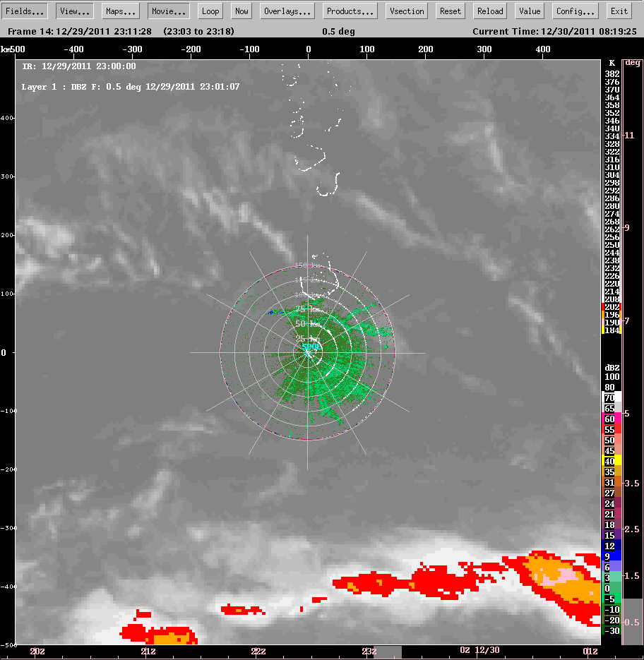Image resolution: width=644 pixels, height=660 pixels.
Task: Reload the data with Reload button
Action: (490, 11)
